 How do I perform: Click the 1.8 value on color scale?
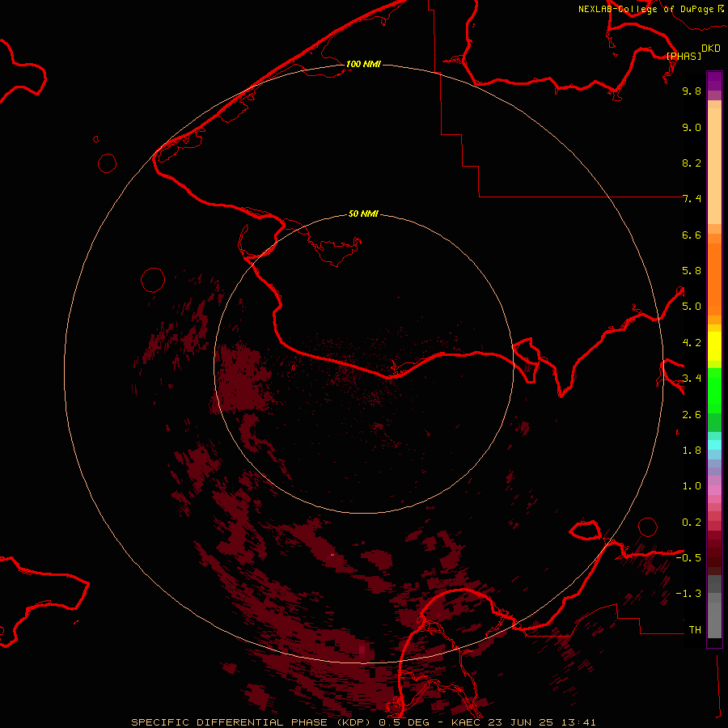692,451
